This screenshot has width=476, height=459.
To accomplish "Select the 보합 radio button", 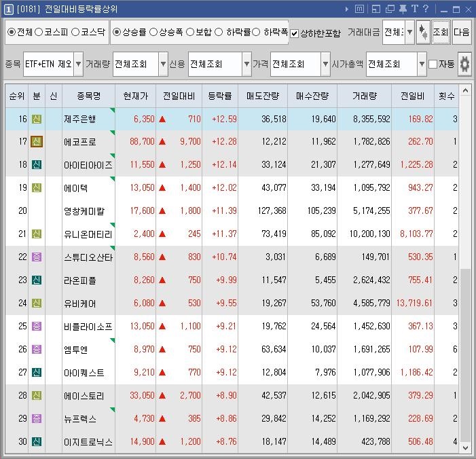I will (190, 31).
